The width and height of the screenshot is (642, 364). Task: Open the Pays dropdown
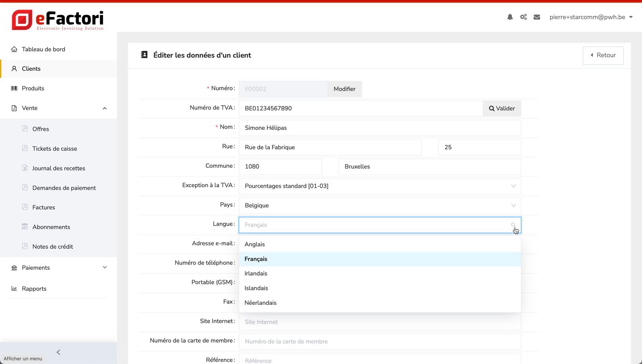379,206
